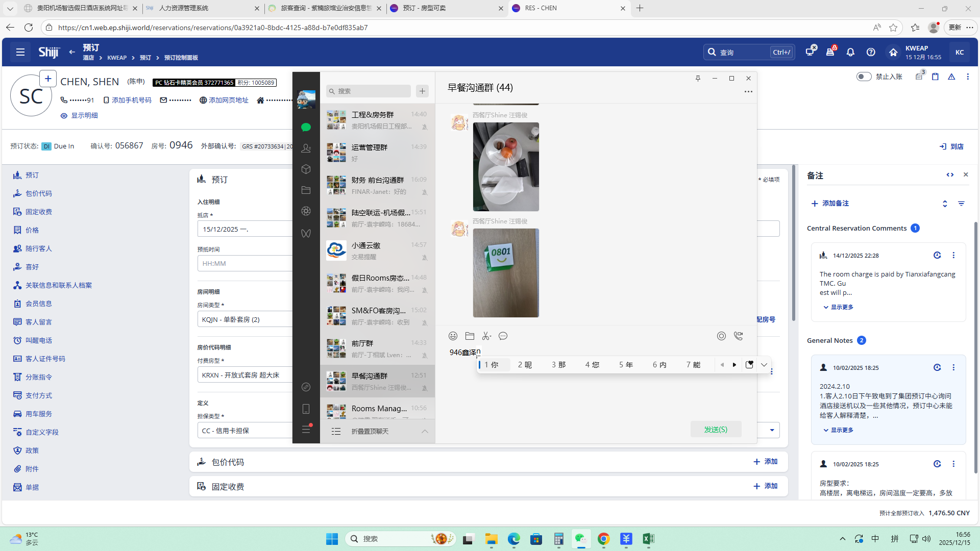The height and width of the screenshot is (551, 980).
Task: Open the Shiji notifications bell icon
Action: coord(850,52)
